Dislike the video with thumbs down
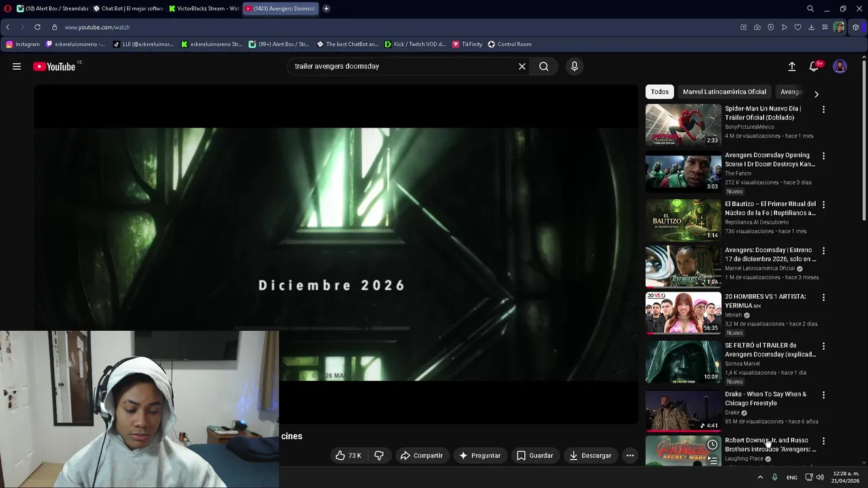This screenshot has width=868, height=488. [x=379, y=455]
